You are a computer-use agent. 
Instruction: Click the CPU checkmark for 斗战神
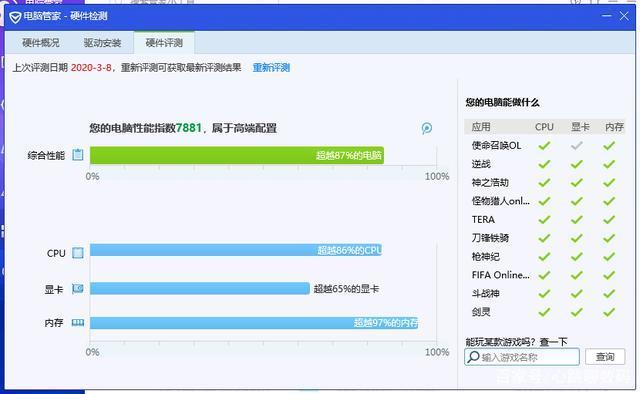544,294
